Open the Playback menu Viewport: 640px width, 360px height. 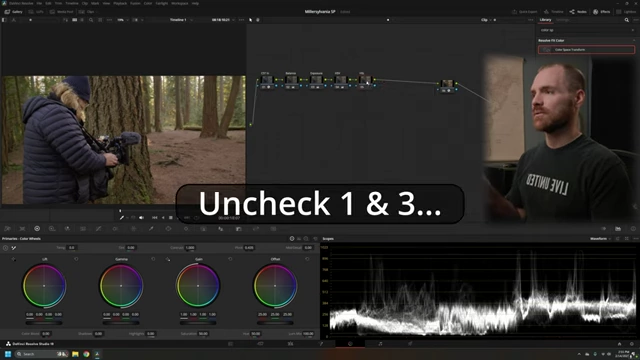click(120, 3)
